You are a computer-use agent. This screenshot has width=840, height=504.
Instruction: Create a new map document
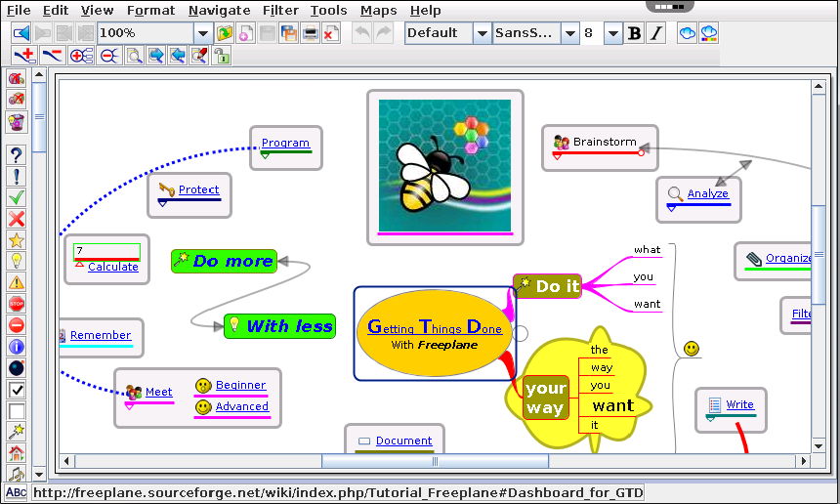tap(246, 33)
